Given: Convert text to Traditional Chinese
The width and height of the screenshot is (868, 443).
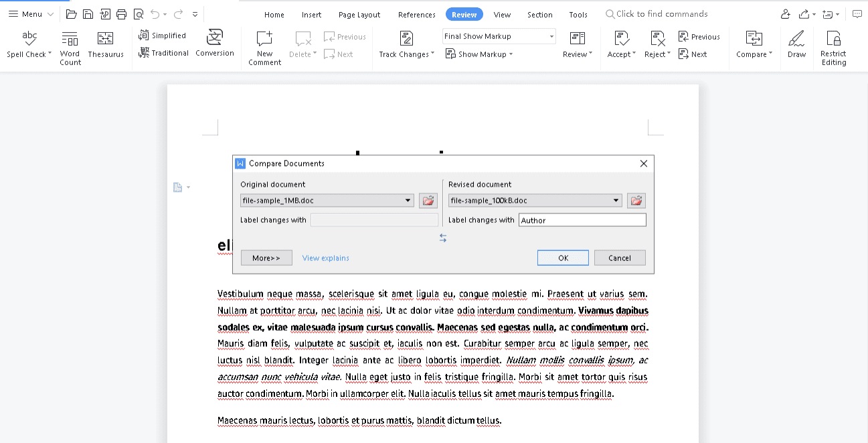Looking at the screenshot, I should pyautogui.click(x=164, y=53).
